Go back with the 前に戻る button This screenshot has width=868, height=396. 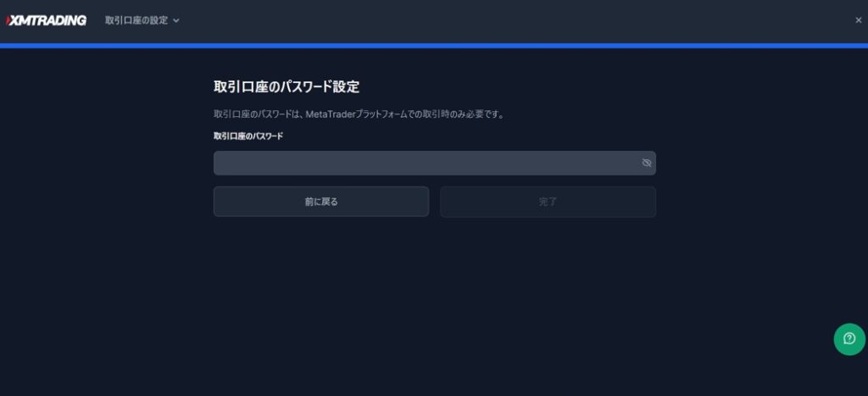point(321,202)
